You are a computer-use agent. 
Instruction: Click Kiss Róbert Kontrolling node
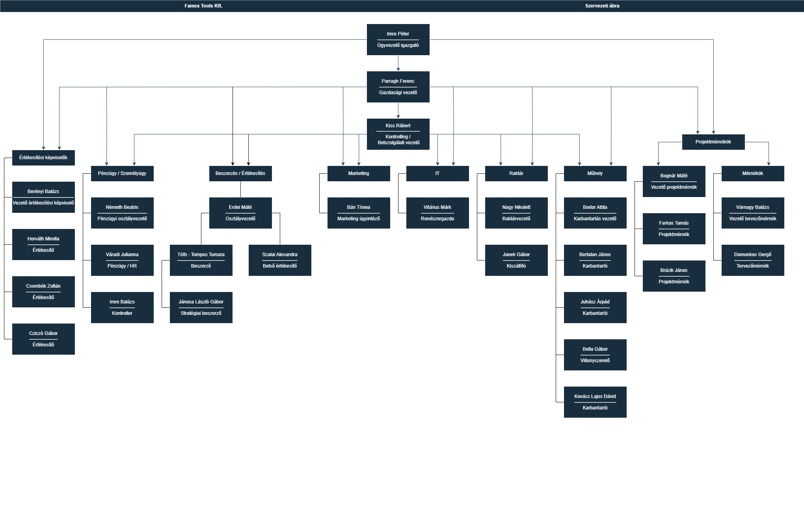click(x=398, y=134)
